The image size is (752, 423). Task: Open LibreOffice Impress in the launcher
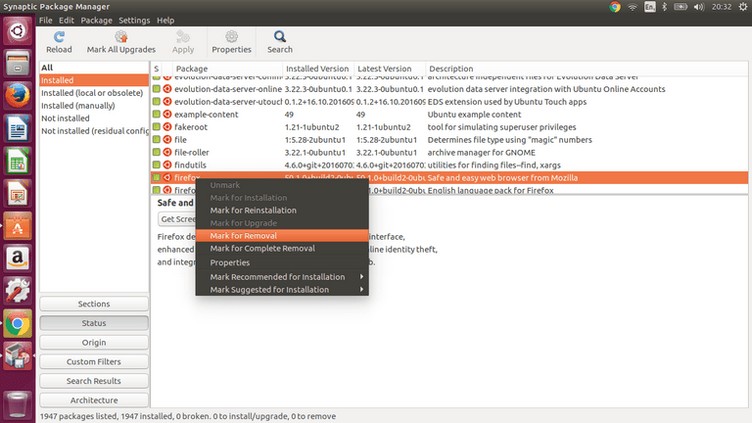(x=18, y=193)
